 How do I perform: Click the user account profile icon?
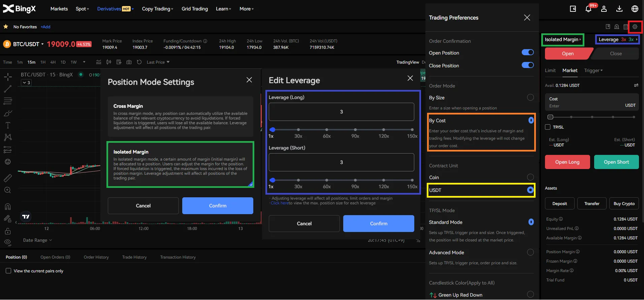[x=604, y=9]
